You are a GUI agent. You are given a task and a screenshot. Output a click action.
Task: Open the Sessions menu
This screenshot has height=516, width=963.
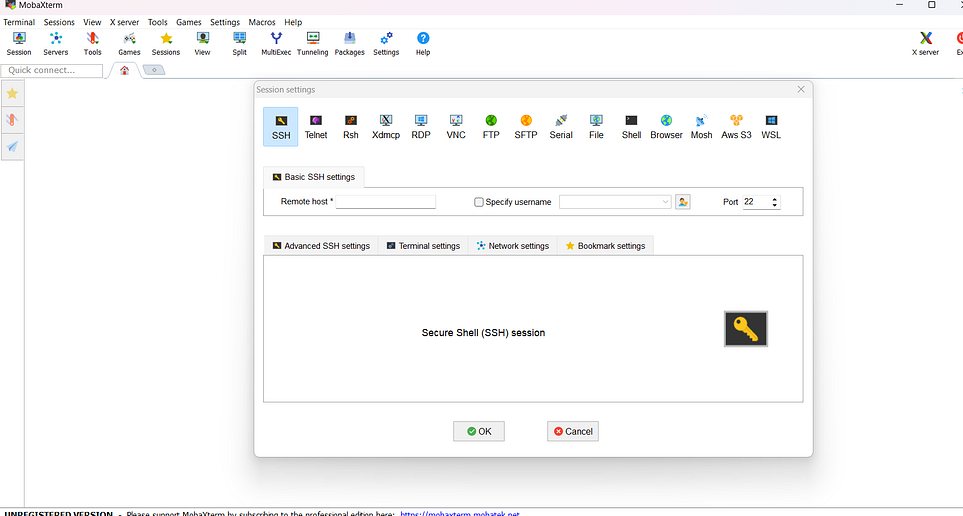(59, 22)
